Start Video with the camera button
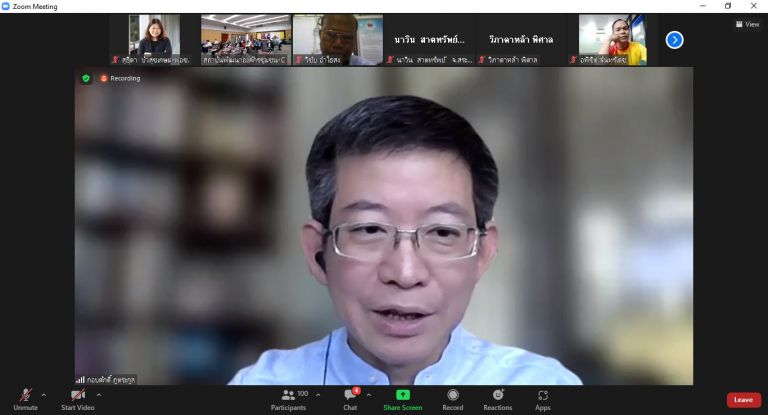The width and height of the screenshot is (768, 415). coord(77,396)
